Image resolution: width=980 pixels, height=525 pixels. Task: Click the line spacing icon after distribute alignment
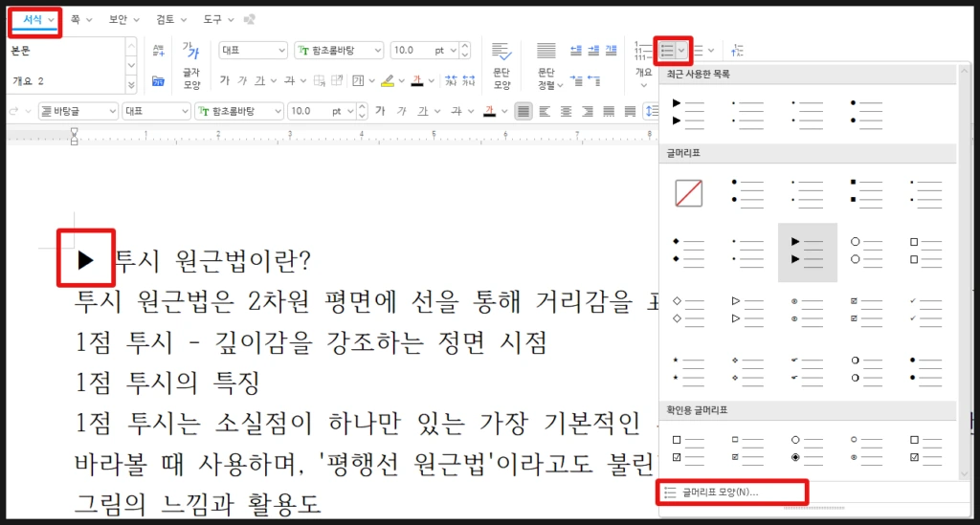(x=651, y=111)
